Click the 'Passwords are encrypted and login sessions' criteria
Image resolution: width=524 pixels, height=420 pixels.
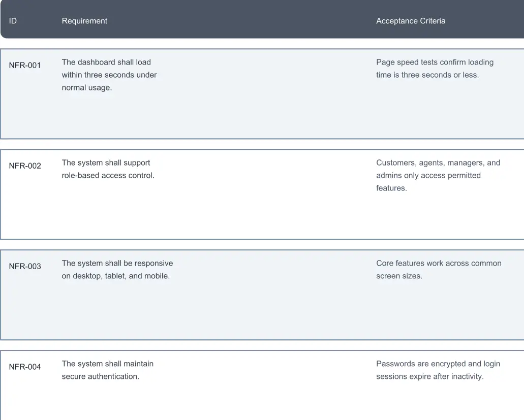pyautogui.click(x=438, y=370)
